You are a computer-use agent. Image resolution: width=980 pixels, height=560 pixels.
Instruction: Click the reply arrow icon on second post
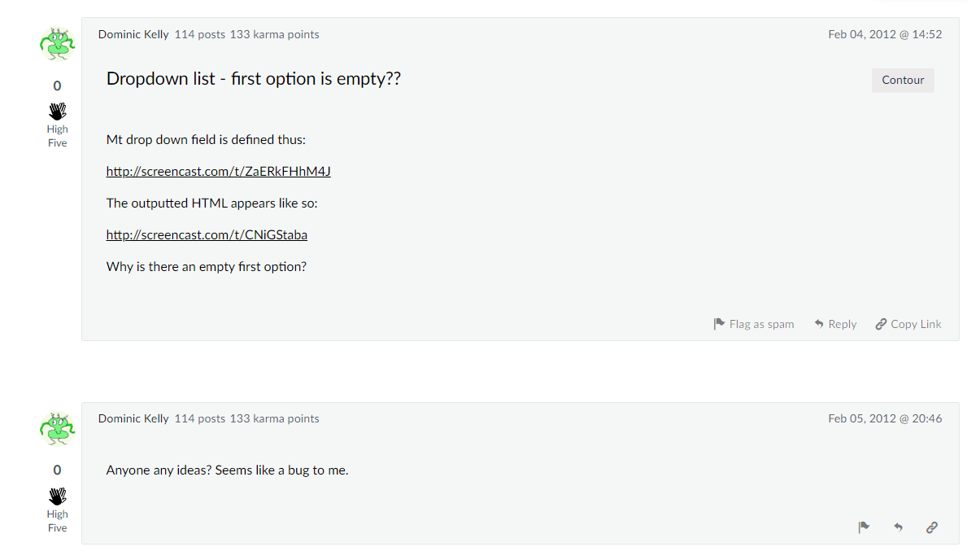tap(898, 527)
